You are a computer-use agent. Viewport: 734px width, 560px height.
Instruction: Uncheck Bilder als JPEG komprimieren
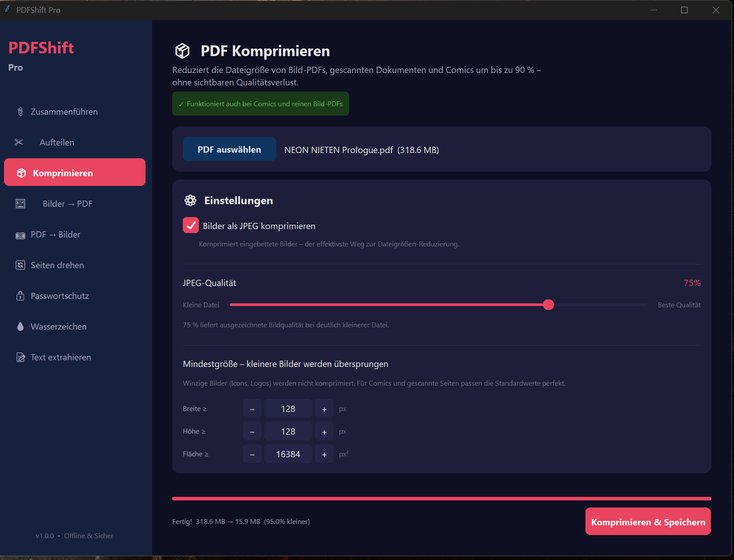click(x=190, y=225)
